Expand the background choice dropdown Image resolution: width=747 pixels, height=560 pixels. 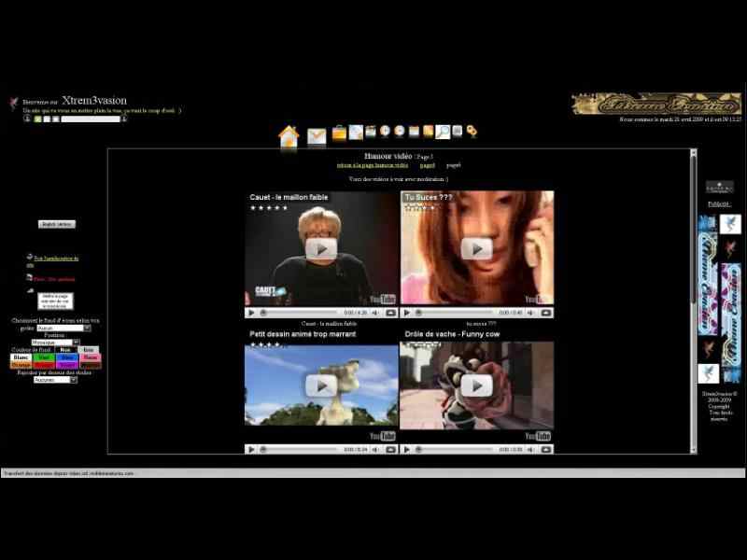pos(63,328)
